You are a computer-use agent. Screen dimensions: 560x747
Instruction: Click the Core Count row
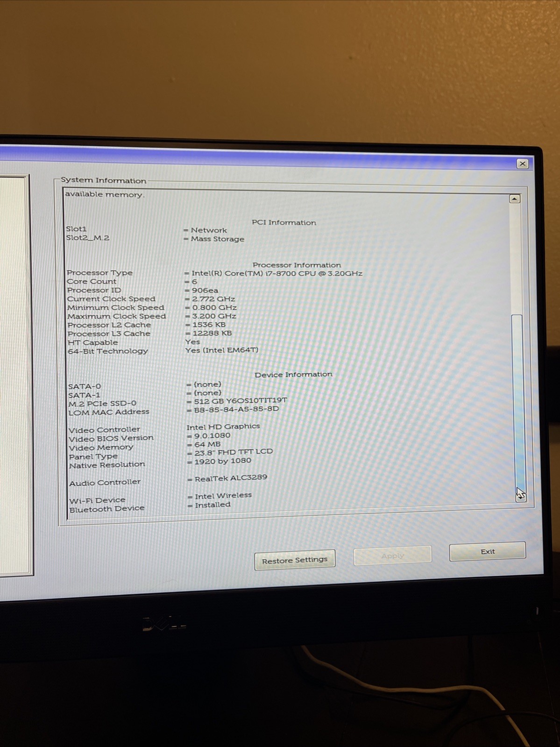pos(132,281)
